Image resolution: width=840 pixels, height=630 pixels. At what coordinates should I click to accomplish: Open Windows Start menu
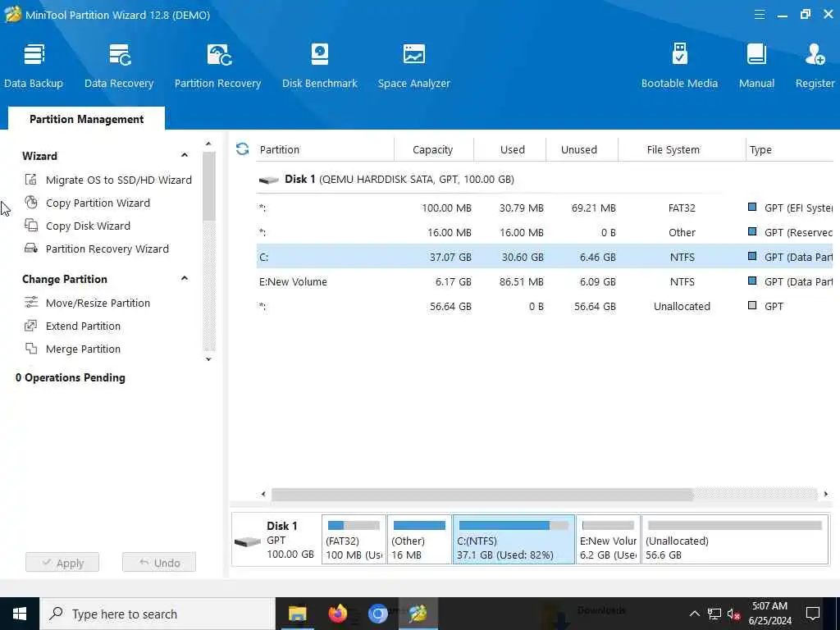pyautogui.click(x=20, y=614)
